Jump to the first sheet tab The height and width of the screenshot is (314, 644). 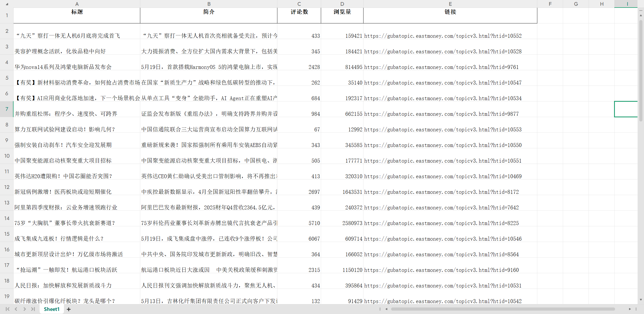(8, 309)
